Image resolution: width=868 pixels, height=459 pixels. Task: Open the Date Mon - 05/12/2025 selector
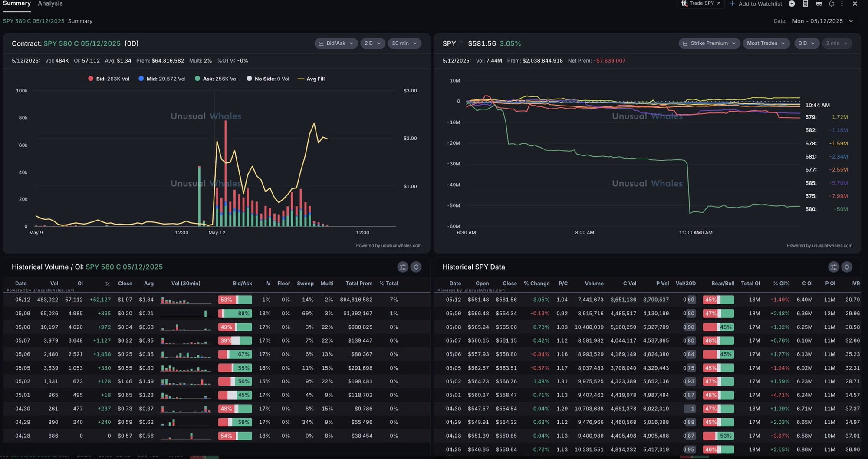[x=822, y=21]
